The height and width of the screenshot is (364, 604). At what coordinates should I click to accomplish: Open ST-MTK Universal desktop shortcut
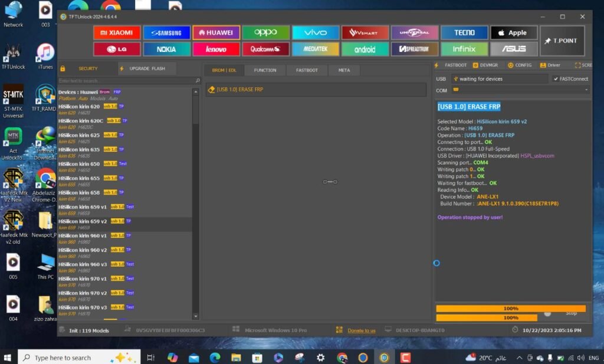click(13, 101)
